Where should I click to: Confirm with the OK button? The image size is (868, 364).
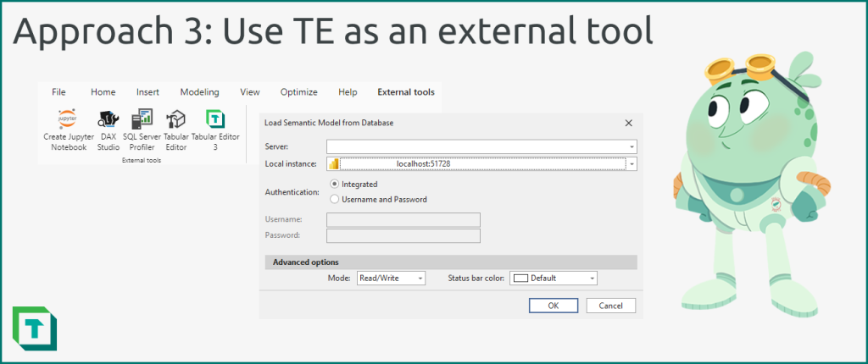click(x=554, y=306)
